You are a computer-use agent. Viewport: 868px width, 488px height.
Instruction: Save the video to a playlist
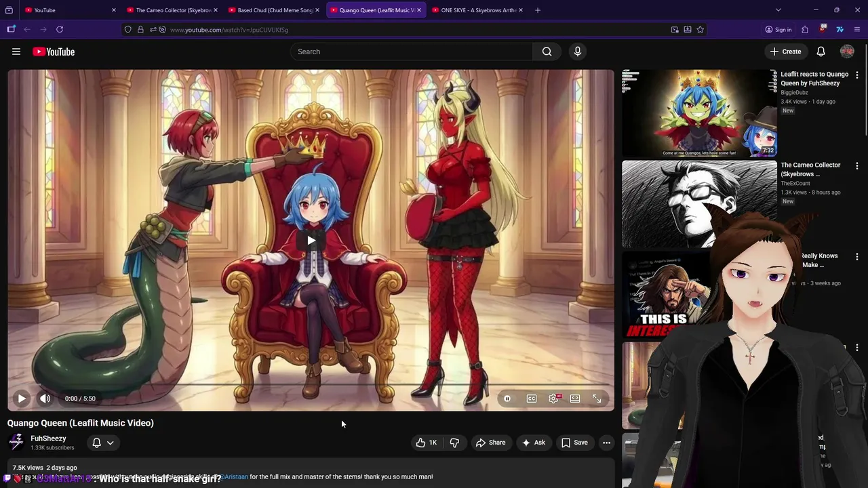575,443
